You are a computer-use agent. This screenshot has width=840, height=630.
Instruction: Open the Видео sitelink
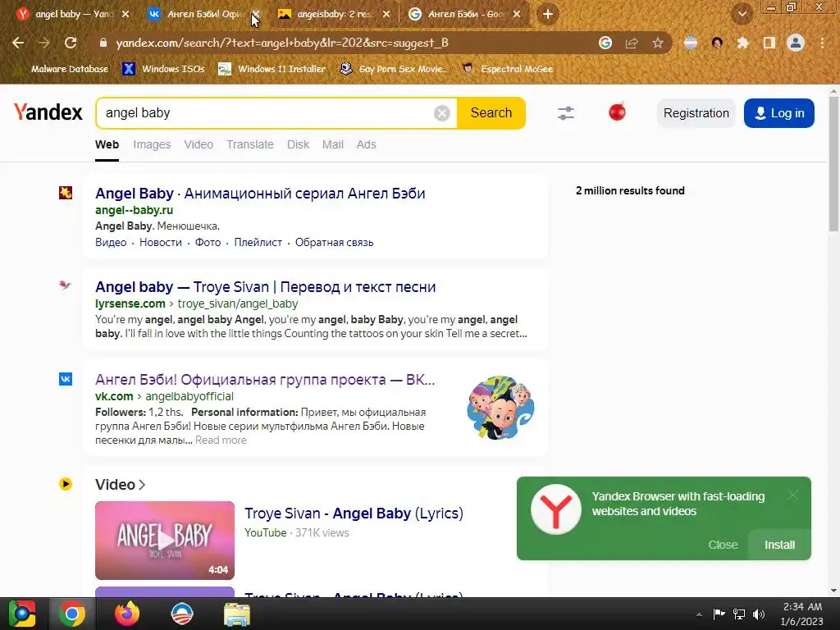tap(111, 242)
